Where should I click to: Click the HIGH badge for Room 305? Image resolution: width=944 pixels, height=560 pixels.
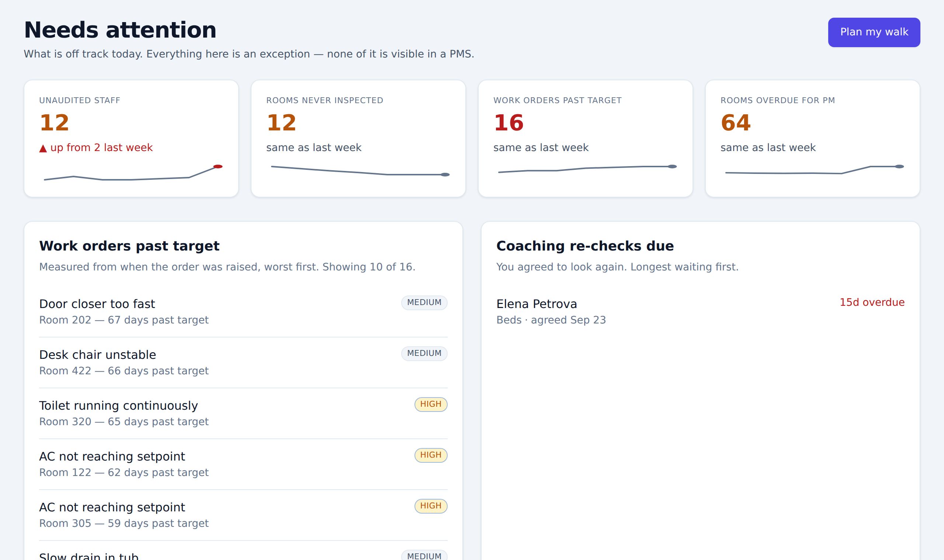431,506
